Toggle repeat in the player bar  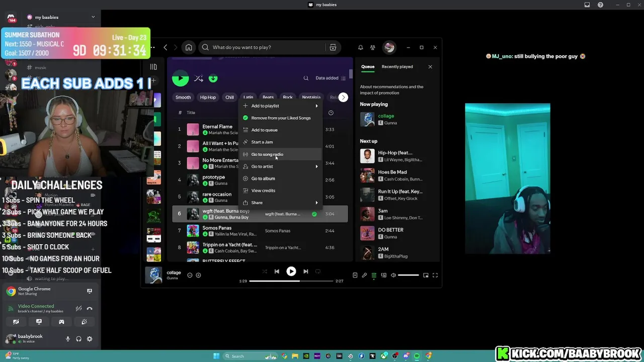pos(317,271)
